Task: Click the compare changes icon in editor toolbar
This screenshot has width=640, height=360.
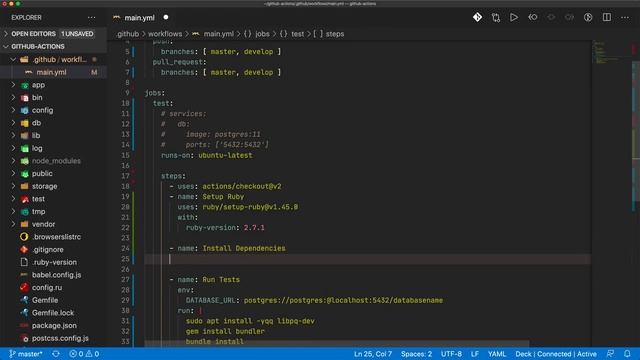Action: pos(496,17)
